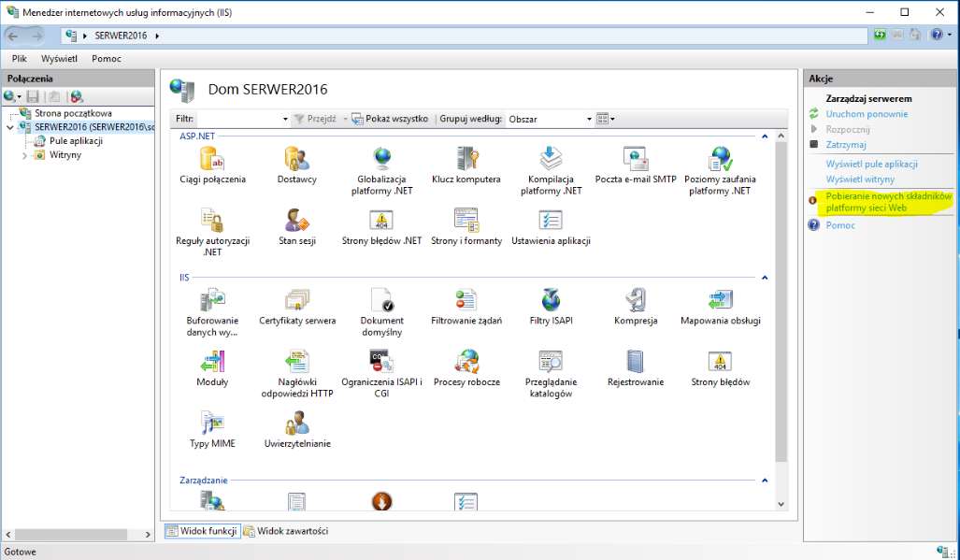Open the view style dropdown button
The height and width of the screenshot is (560, 960).
(606, 120)
